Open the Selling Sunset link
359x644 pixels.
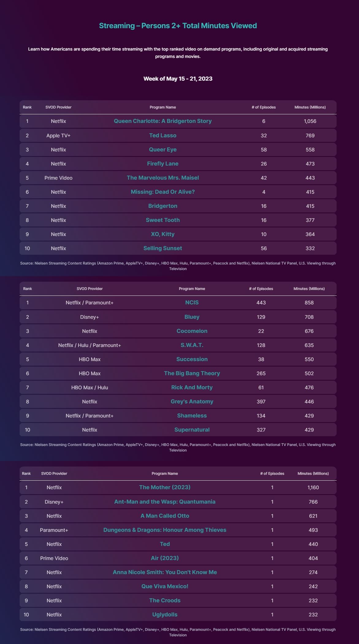[162, 248]
